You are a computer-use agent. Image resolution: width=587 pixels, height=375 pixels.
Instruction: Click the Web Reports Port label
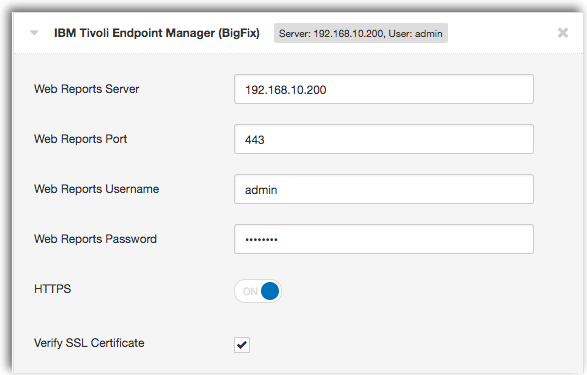point(80,139)
